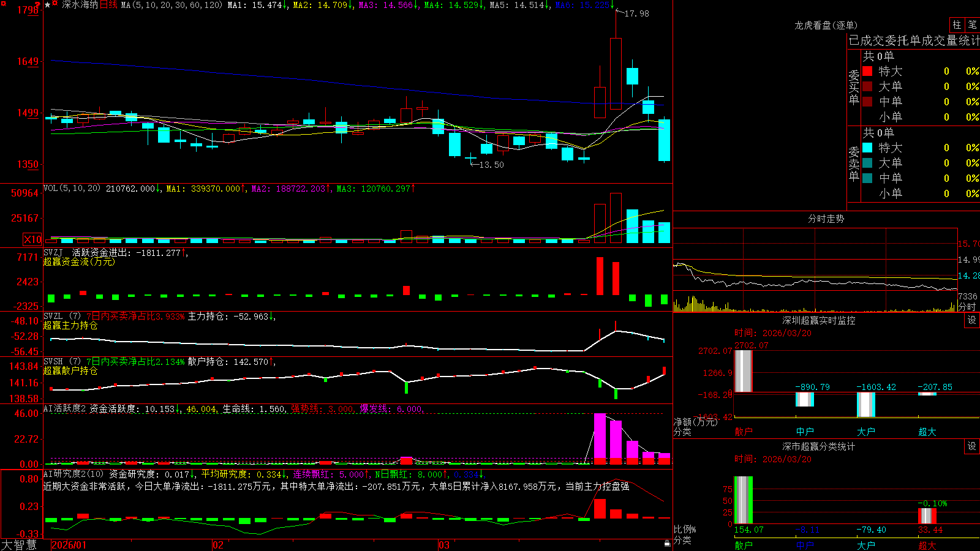
Task: Click the 已成交委托单成交量统计 header
Action: coord(914,40)
